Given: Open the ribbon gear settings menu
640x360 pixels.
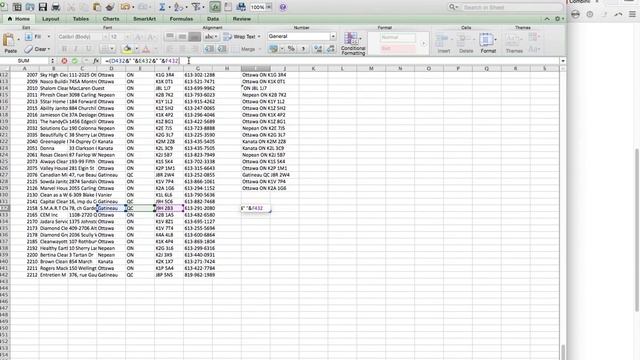Looking at the screenshot, I should [558, 19].
